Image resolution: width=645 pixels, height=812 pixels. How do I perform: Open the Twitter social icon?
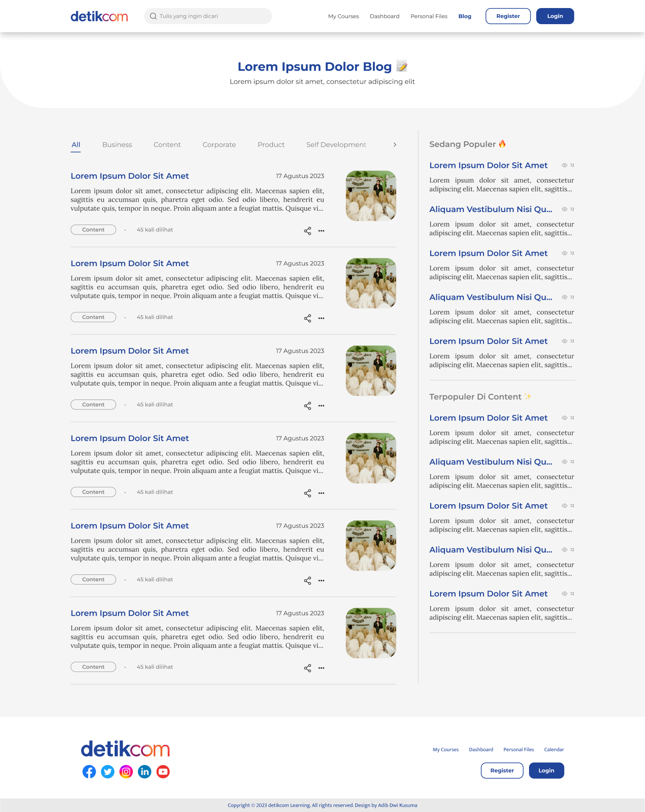pyautogui.click(x=107, y=772)
